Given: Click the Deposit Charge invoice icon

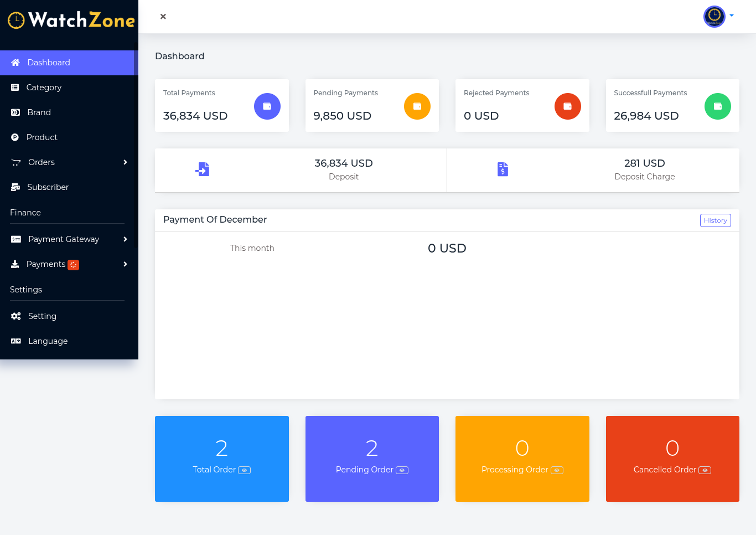Looking at the screenshot, I should (x=503, y=169).
